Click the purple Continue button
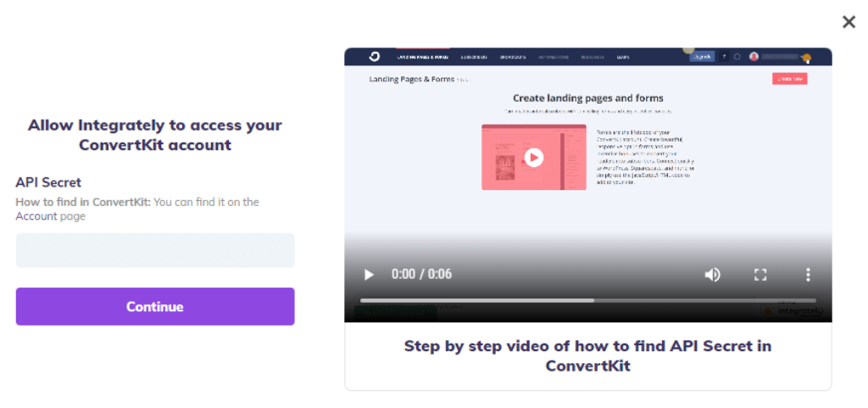 155,306
